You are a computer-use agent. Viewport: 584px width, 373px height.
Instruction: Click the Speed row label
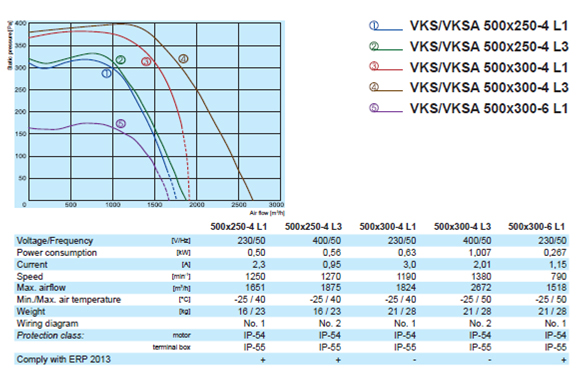tap(30, 276)
